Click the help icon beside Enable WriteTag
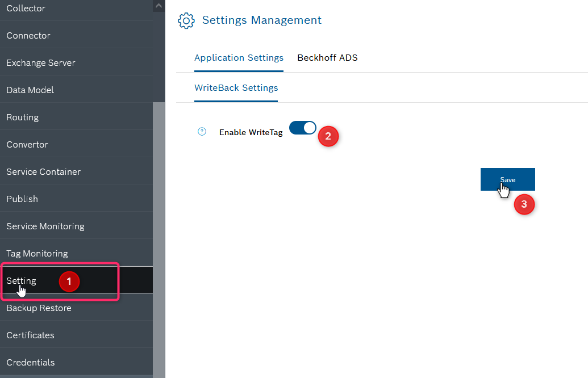 pos(202,132)
